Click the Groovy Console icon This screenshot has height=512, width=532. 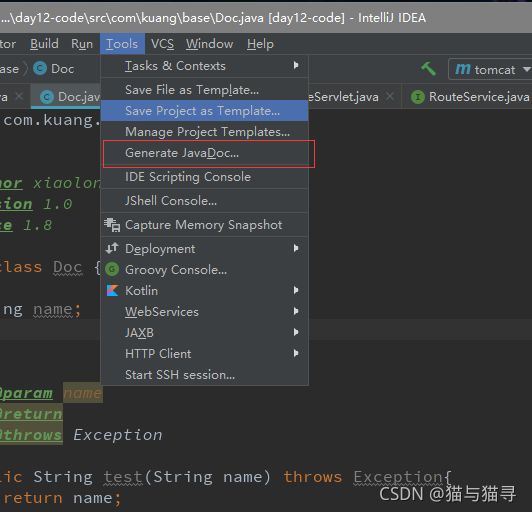pyautogui.click(x=112, y=270)
